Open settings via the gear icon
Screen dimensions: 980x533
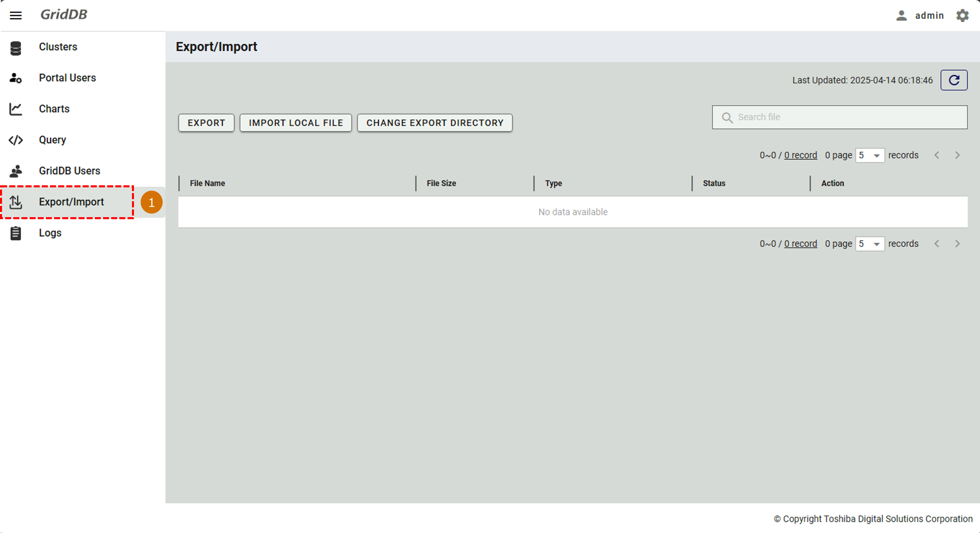pos(962,16)
